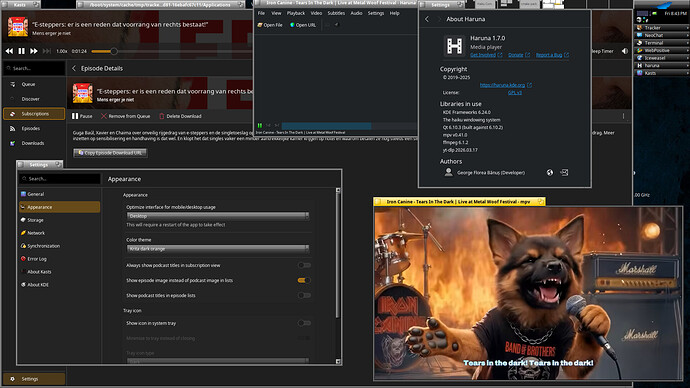Go back in About Haruna page

427,19
